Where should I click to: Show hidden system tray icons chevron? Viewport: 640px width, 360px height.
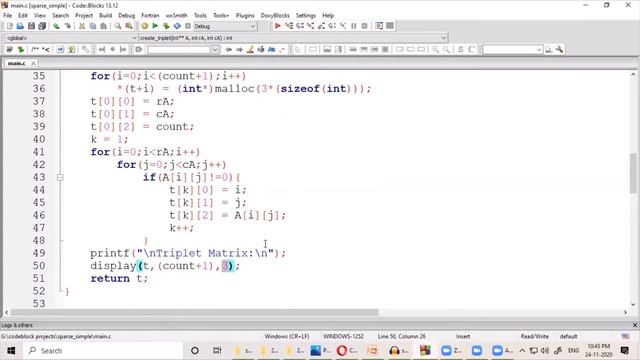(x=522, y=351)
